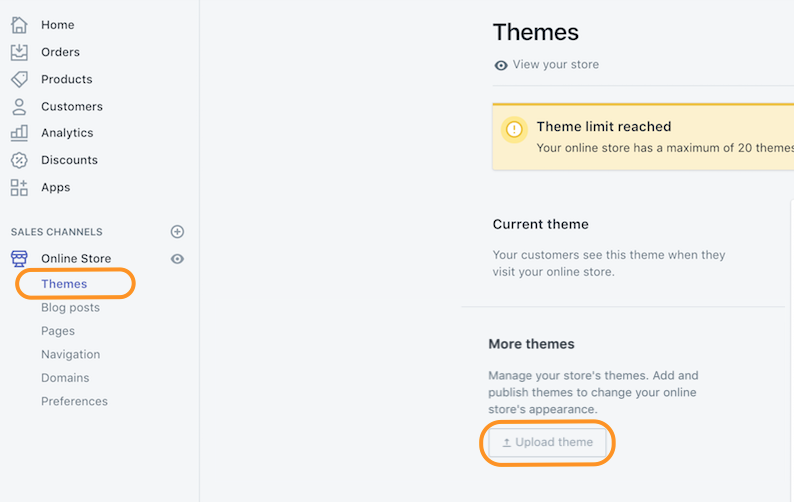Click the View your store link
This screenshot has height=502, width=794.
pyautogui.click(x=555, y=65)
